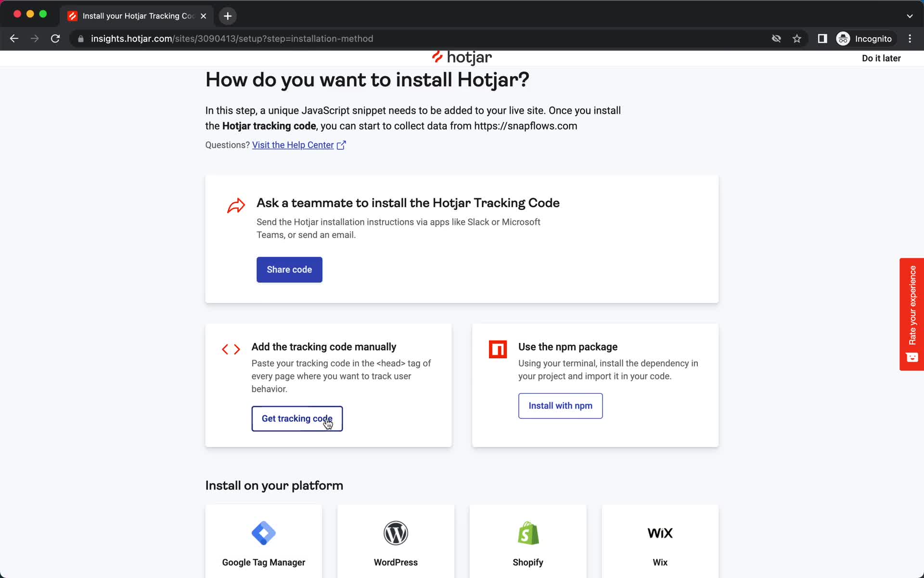Click 'Install with npm' button
This screenshot has width=924, height=578.
point(560,406)
